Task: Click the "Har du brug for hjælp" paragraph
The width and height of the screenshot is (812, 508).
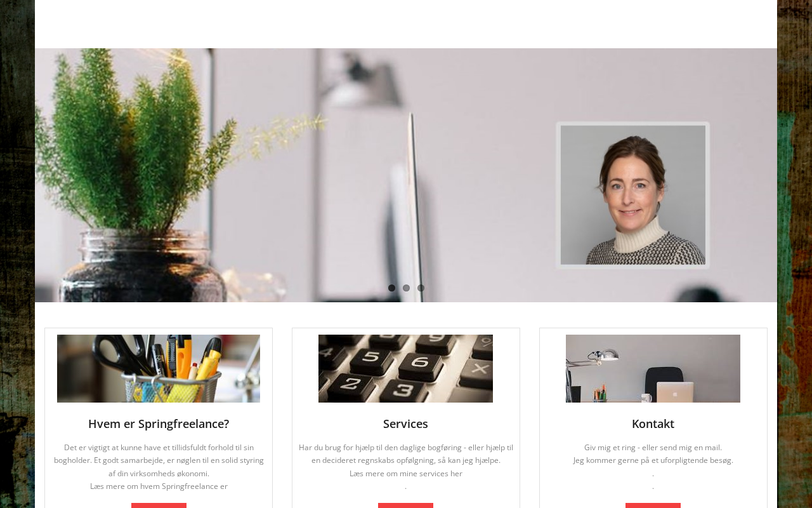Action: (406, 454)
